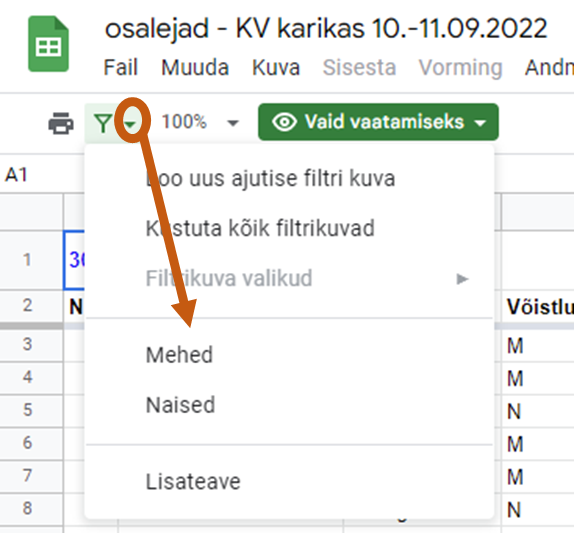This screenshot has width=574, height=533.
Task: Open the Sisesta menu
Action: [x=359, y=67]
